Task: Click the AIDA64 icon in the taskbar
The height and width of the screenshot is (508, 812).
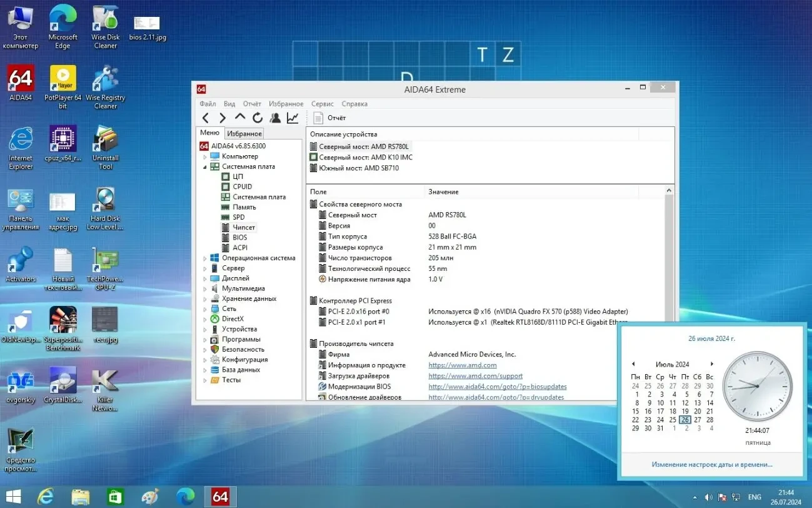Action: click(x=220, y=496)
